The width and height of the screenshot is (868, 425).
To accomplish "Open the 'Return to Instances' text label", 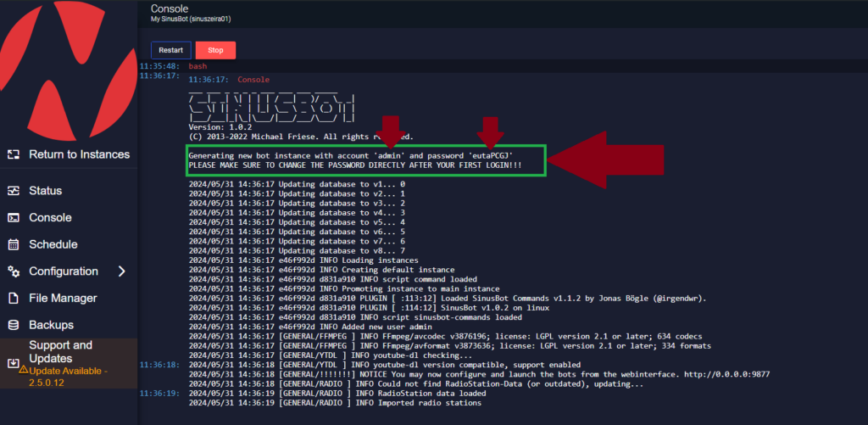I will coord(79,154).
